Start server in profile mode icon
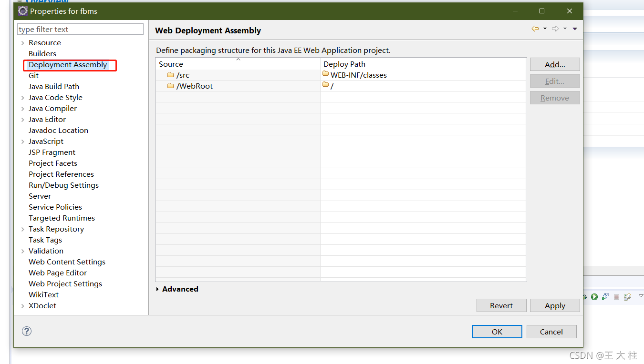This screenshot has width=644, height=364. point(605,297)
